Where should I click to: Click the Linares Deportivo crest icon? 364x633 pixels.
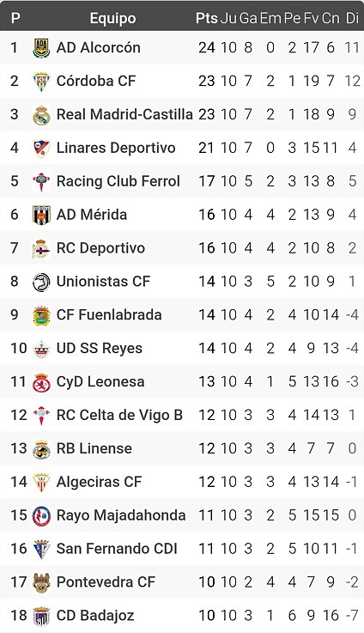(41, 148)
